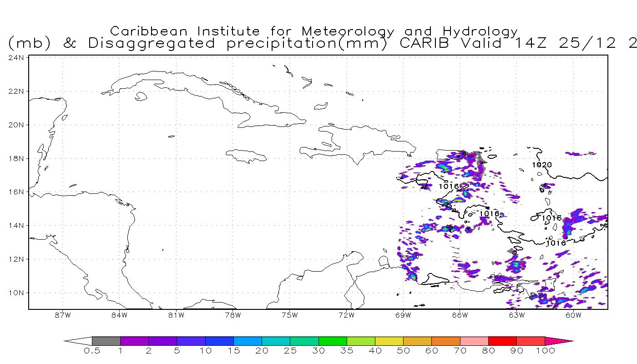Select the green 30–35 mm legend swatch
The height and width of the screenshot is (364, 637).
tap(332, 341)
